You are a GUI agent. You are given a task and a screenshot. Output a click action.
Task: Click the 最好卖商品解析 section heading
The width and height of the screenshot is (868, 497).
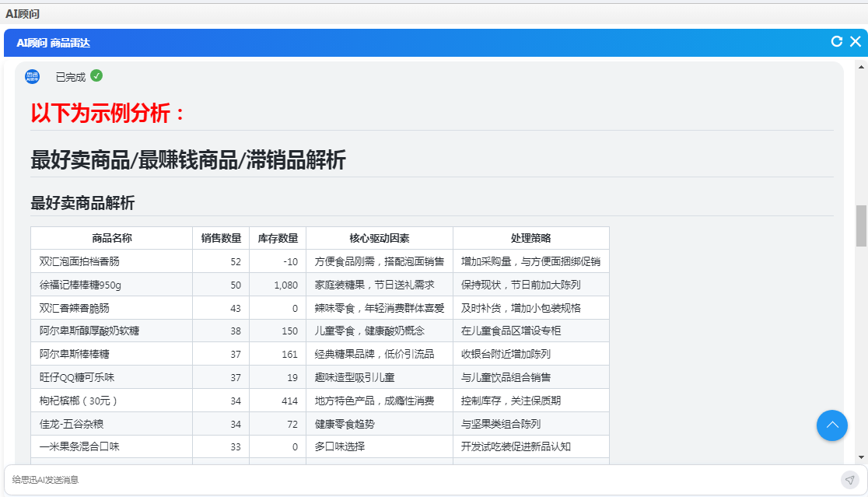click(x=82, y=203)
